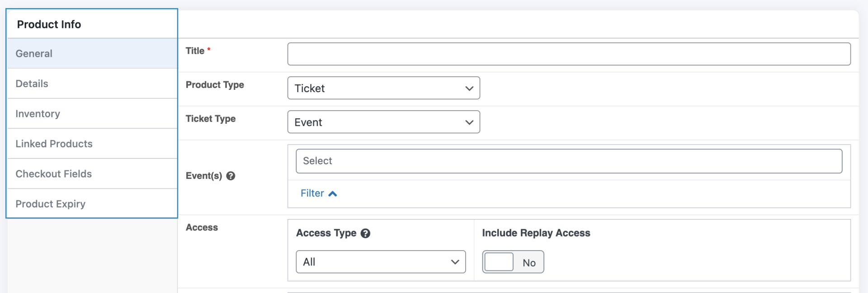This screenshot has width=868, height=293.
Task: Open the Product Type dropdown
Action: point(383,88)
